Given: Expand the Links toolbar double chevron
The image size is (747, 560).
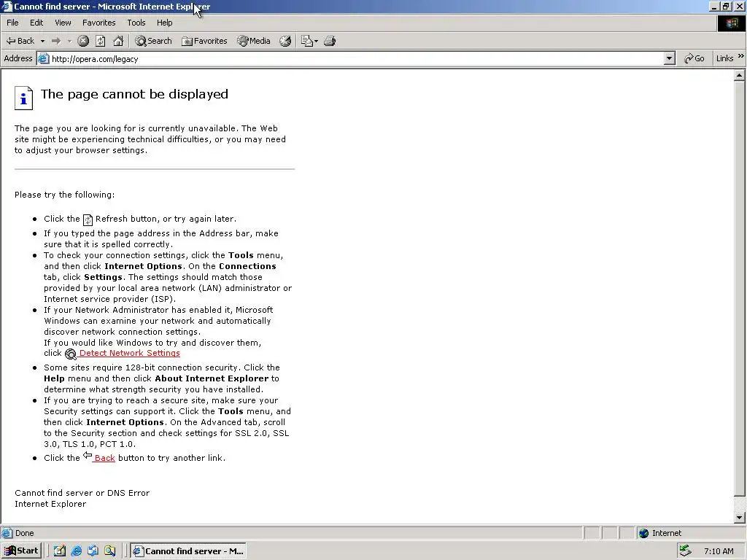Looking at the screenshot, I should tap(741, 56).
